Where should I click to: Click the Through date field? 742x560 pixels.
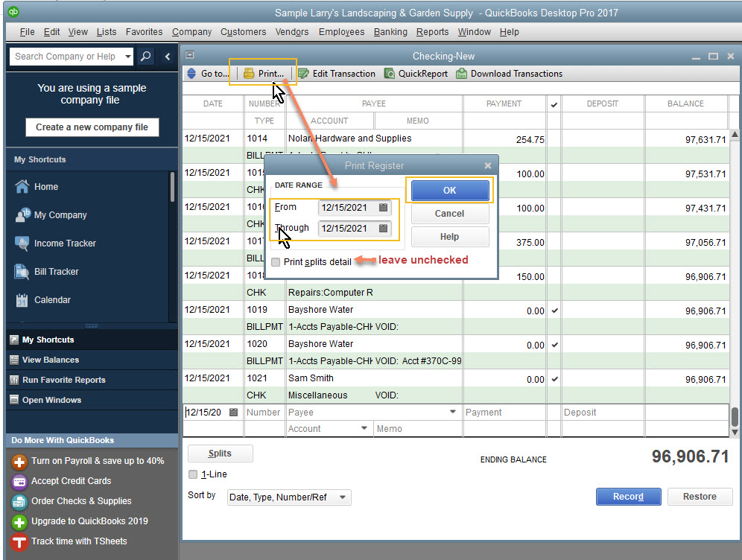tap(355, 228)
